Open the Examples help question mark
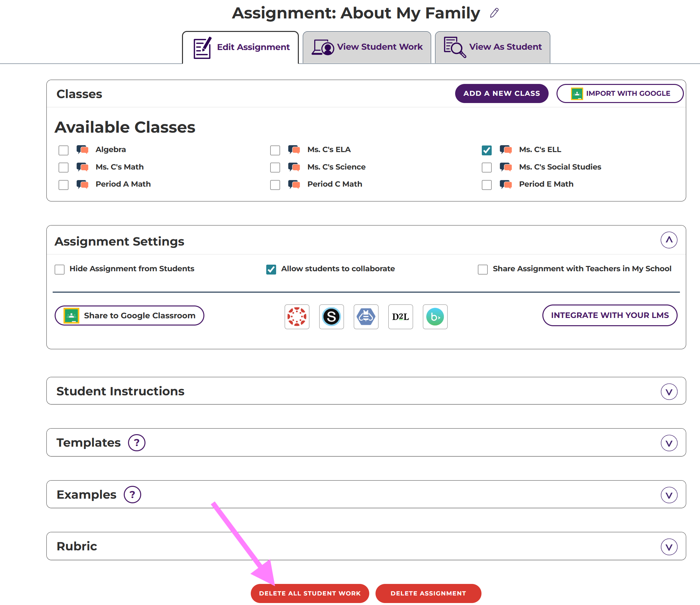The width and height of the screenshot is (700, 605). [132, 494]
